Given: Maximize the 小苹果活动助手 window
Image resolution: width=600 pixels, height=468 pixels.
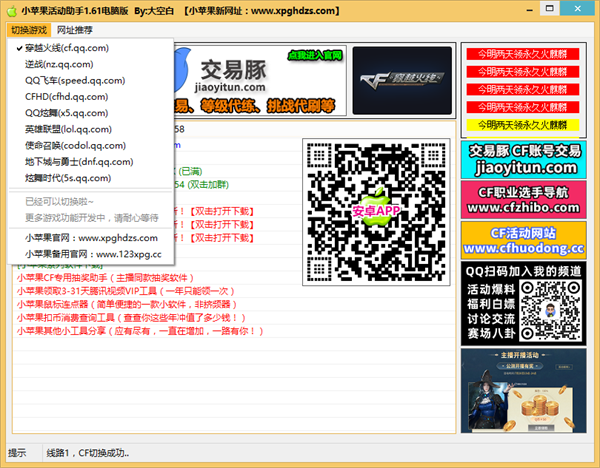Looking at the screenshot, I should (549, 8).
